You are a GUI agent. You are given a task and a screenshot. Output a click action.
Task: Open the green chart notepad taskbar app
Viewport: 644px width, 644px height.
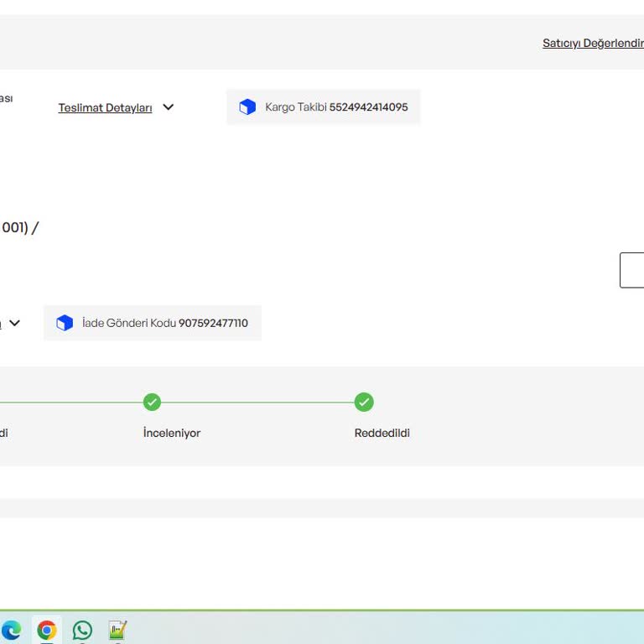pos(117,630)
